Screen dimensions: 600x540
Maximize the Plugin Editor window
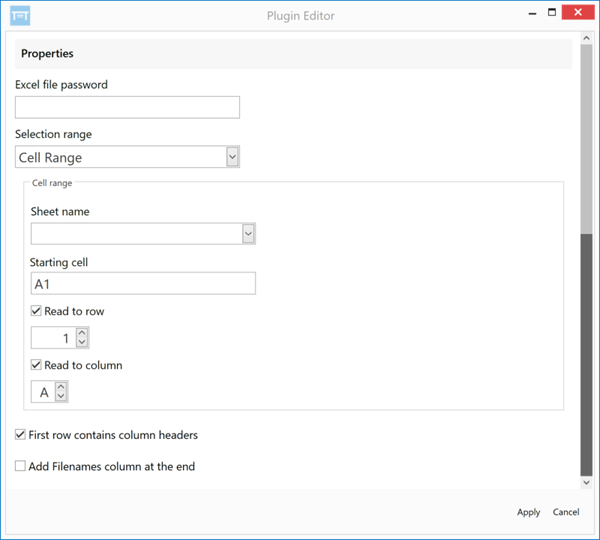coord(552,13)
